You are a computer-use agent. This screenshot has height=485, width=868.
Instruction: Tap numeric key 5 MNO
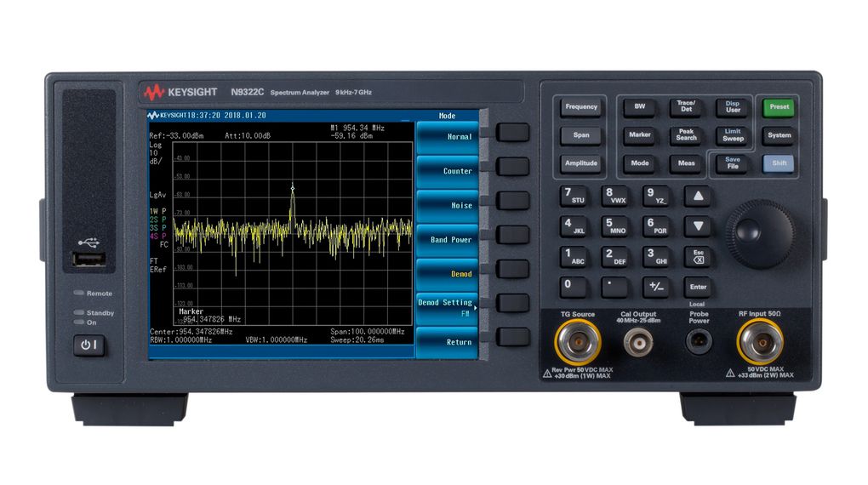(x=615, y=226)
